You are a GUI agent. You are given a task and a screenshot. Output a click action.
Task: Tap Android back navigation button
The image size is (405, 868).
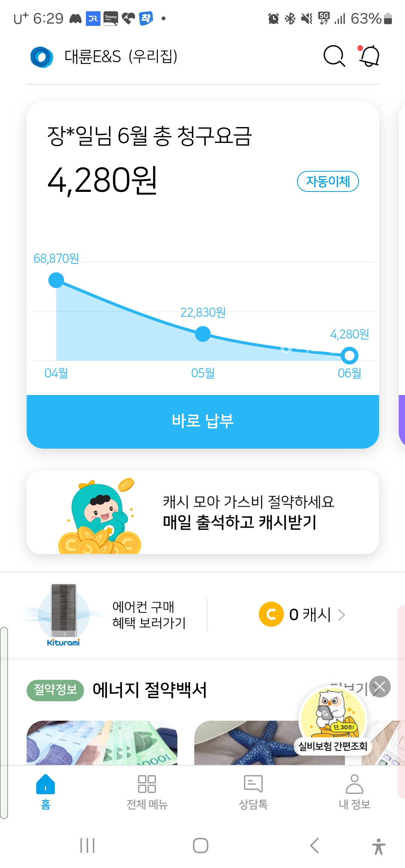point(315,846)
